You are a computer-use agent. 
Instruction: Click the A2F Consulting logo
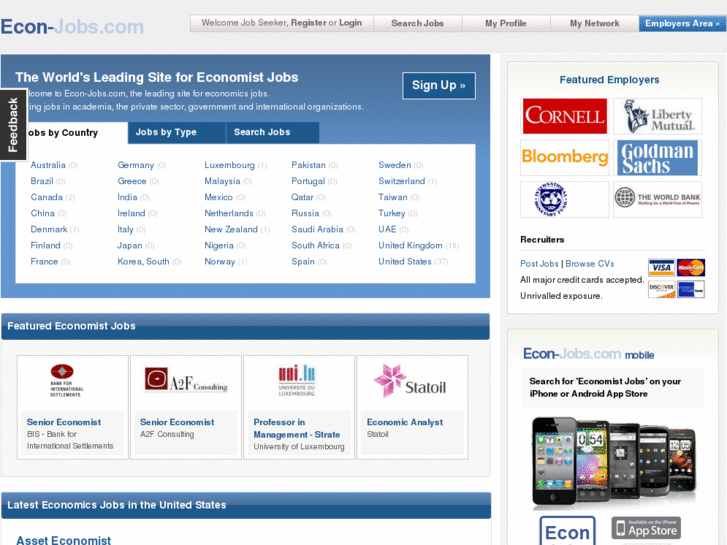point(186,380)
